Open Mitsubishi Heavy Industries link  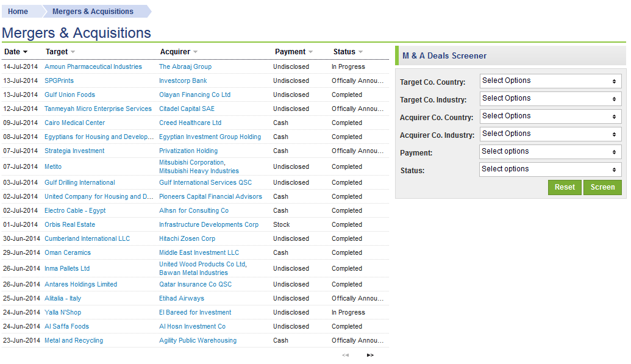point(199,171)
